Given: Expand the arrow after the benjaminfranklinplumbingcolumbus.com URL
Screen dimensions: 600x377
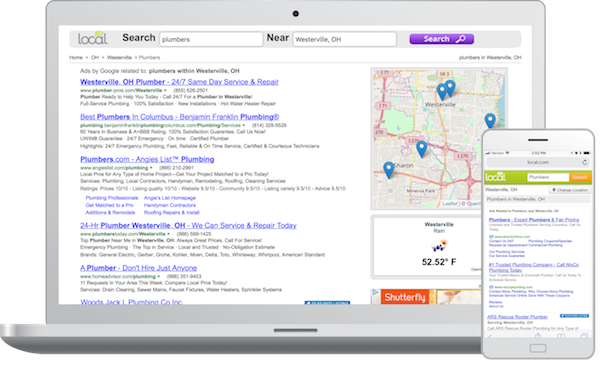Looking at the screenshot, I should [x=243, y=125].
